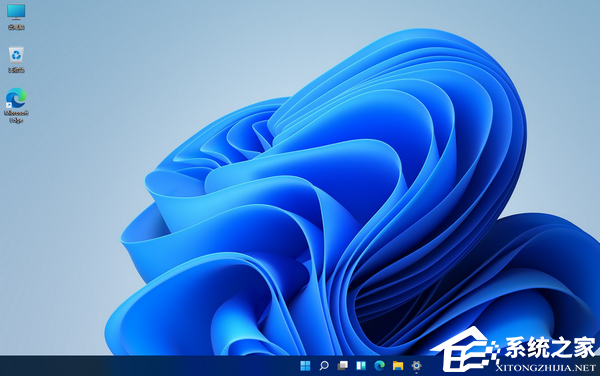Click the XITONGZHIJIA.NET watermark text
Viewport: 600px width, 376px height.
pos(546,368)
